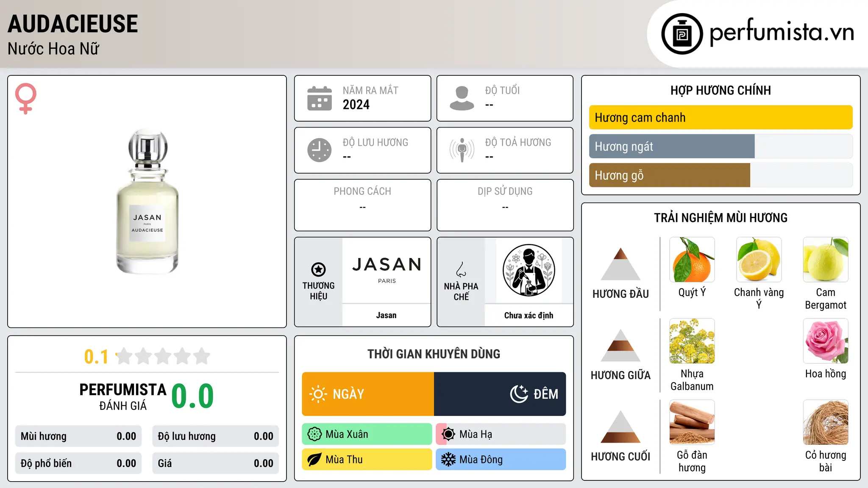Click the person icon beside Độ tuổi
868x488 pixels.
(462, 98)
